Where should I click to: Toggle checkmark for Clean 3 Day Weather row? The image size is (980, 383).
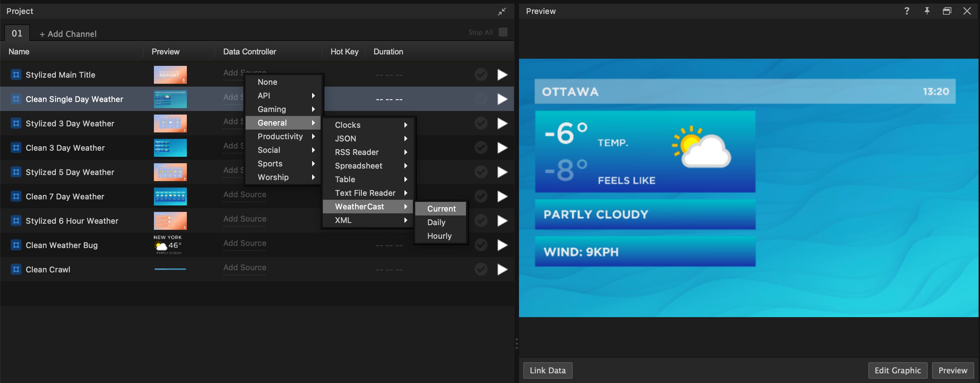(x=481, y=147)
